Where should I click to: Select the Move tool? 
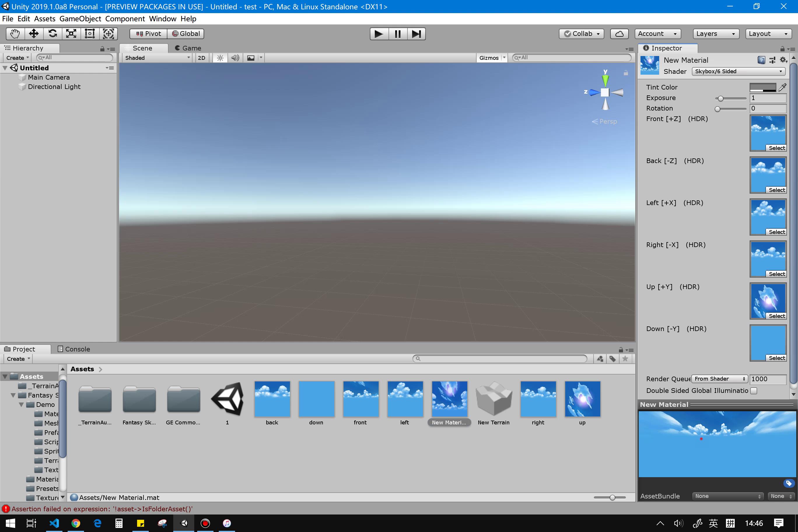pyautogui.click(x=34, y=34)
